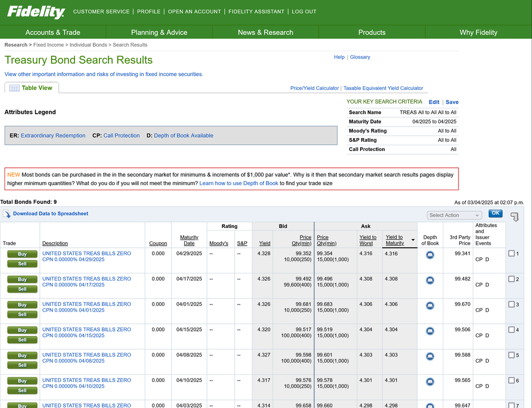Click the Research breadcrumb
Image resolution: width=532 pixels, height=408 pixels.
[16, 45]
